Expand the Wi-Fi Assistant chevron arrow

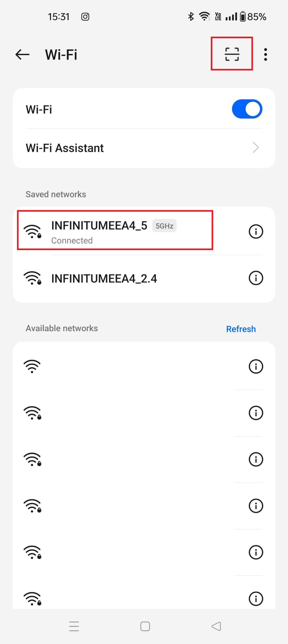click(x=256, y=148)
